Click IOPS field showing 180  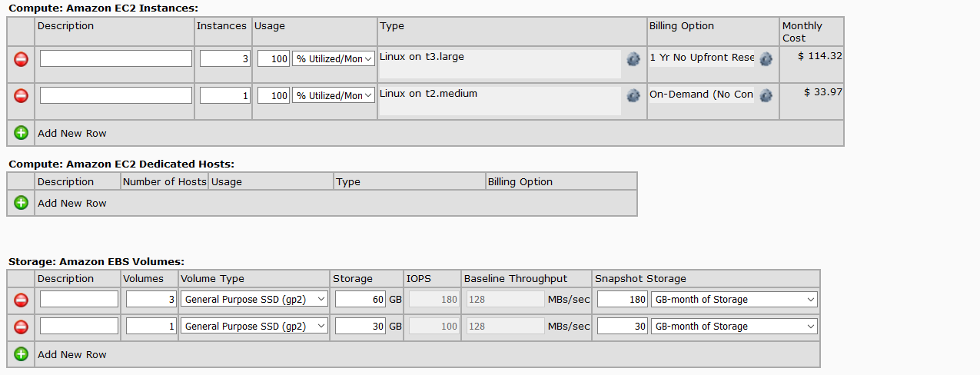[434, 299]
